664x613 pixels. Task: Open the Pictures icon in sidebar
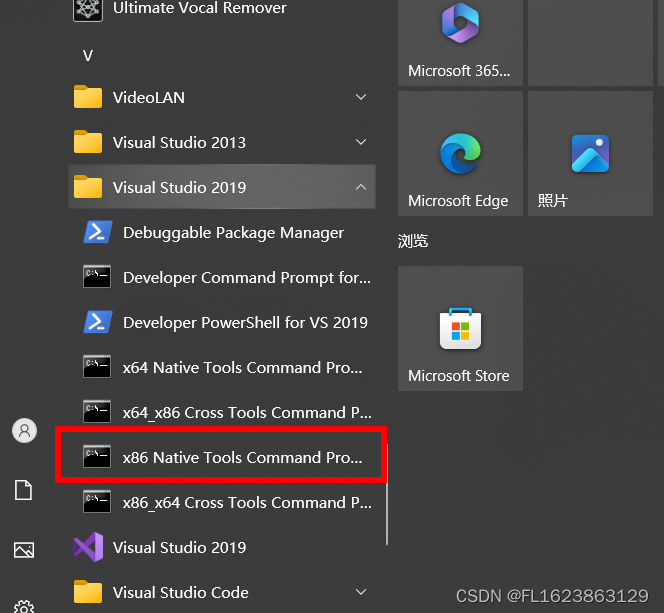tap(24, 550)
